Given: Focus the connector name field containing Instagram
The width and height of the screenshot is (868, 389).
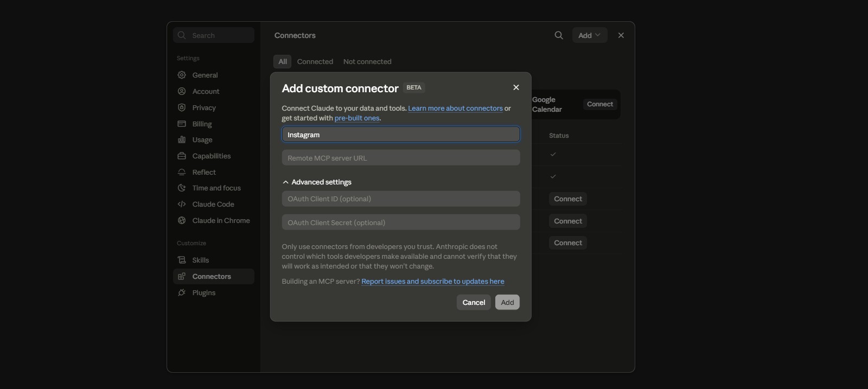Looking at the screenshot, I should coord(401,135).
